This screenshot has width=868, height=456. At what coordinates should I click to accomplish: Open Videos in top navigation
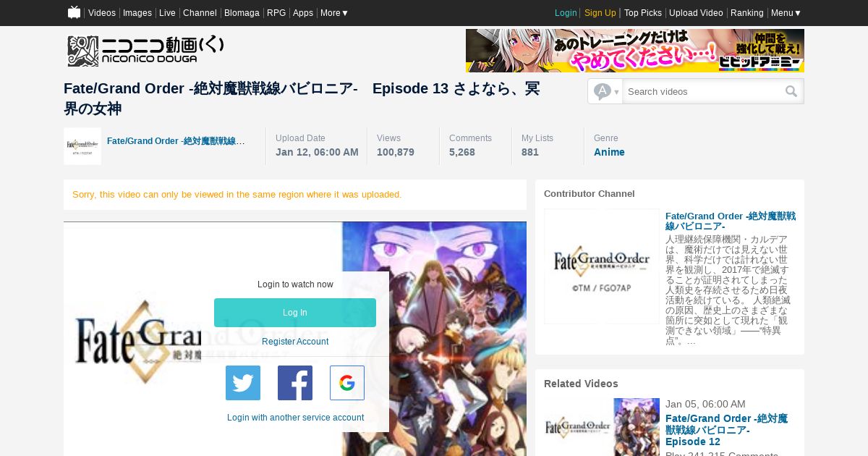pos(102,13)
